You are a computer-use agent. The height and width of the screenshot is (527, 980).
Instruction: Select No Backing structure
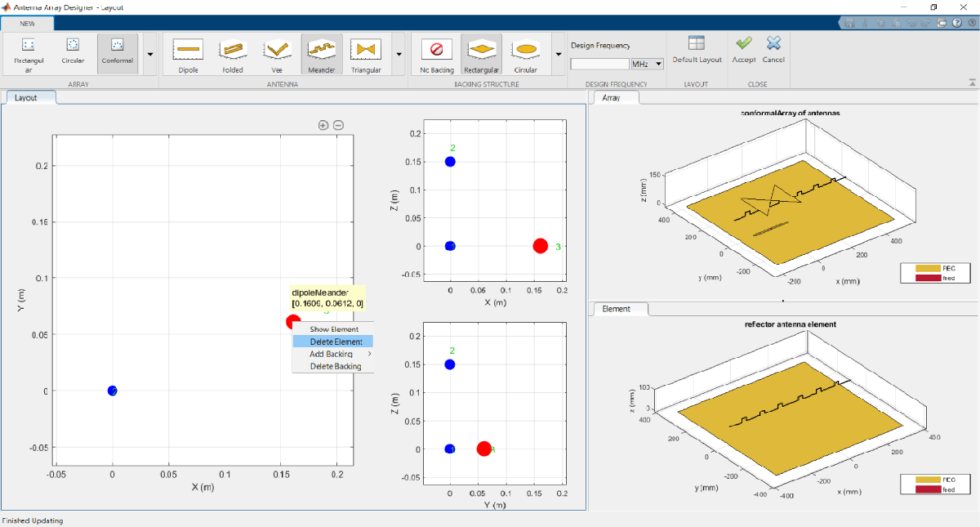[437, 54]
